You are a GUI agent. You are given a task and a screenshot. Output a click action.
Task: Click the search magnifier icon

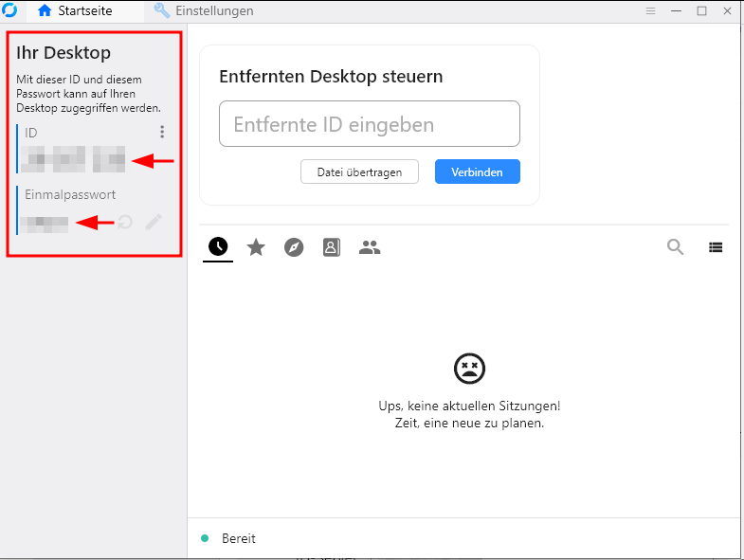(x=676, y=247)
